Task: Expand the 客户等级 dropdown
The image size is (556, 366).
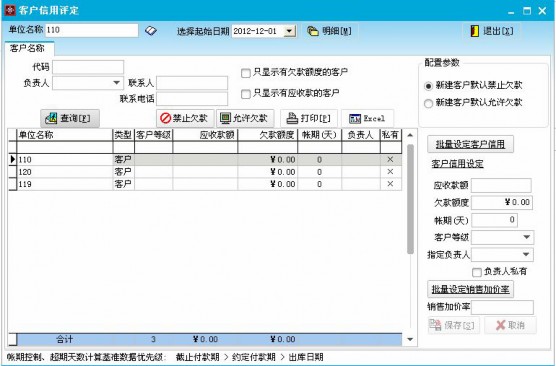Action: tap(527, 237)
